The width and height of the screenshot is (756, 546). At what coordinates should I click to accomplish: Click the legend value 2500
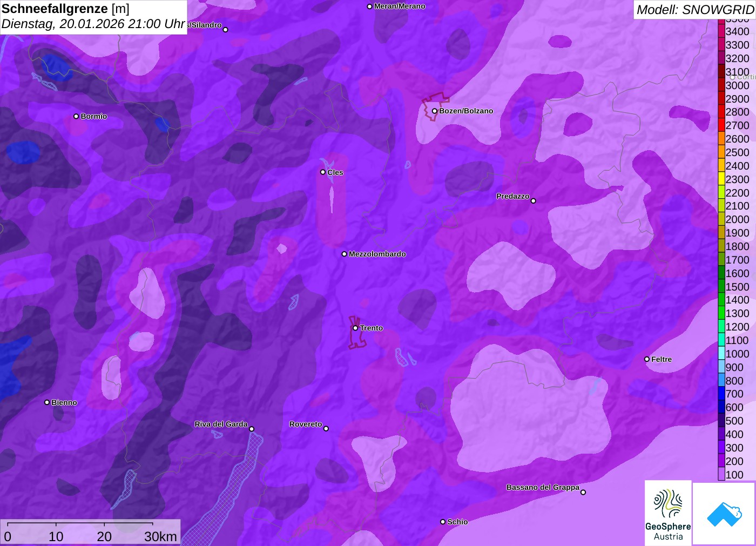click(737, 152)
